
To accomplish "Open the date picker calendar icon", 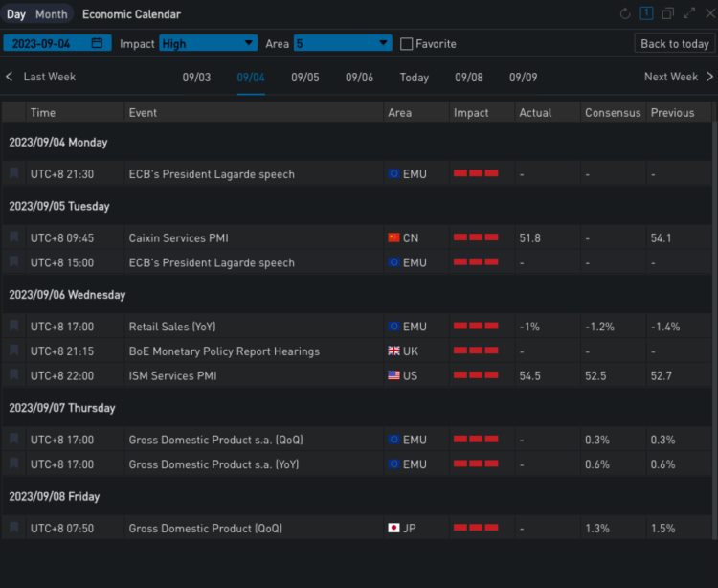I will click(x=97, y=43).
